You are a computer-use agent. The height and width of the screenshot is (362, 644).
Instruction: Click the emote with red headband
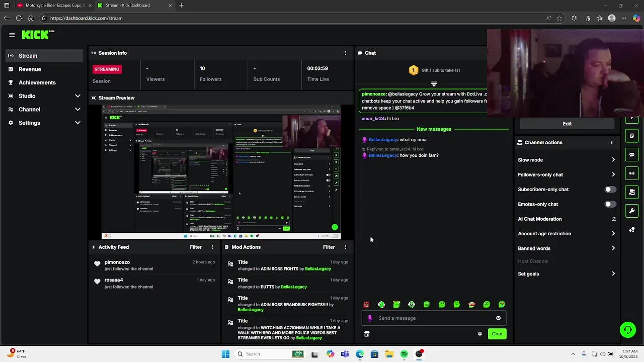pyautogui.click(x=471, y=304)
